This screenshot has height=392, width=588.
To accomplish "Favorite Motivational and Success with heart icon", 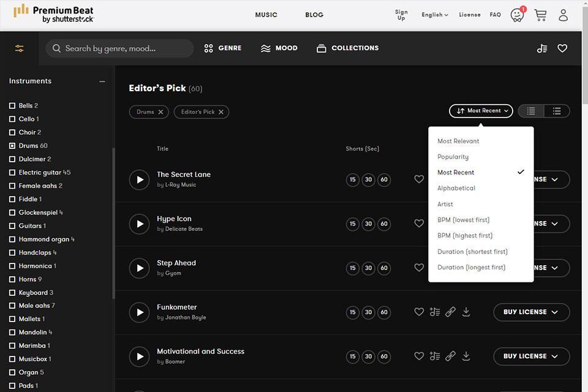I will (x=419, y=356).
